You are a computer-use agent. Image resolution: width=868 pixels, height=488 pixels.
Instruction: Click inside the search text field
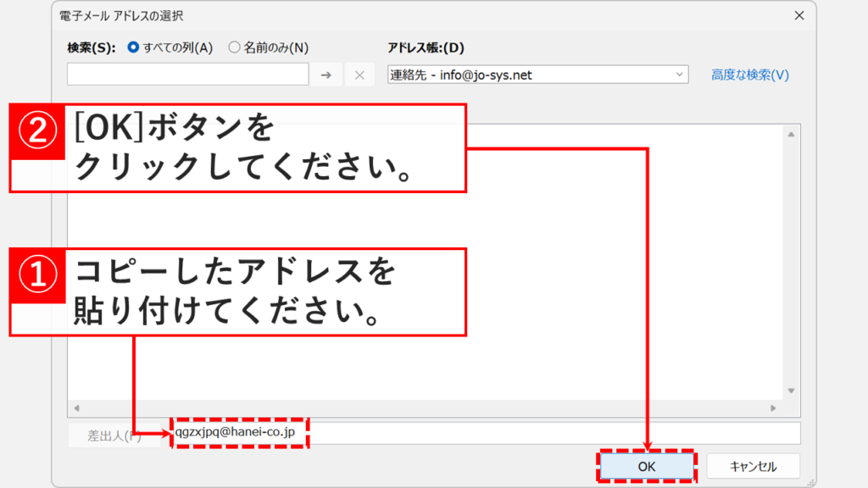click(x=186, y=75)
